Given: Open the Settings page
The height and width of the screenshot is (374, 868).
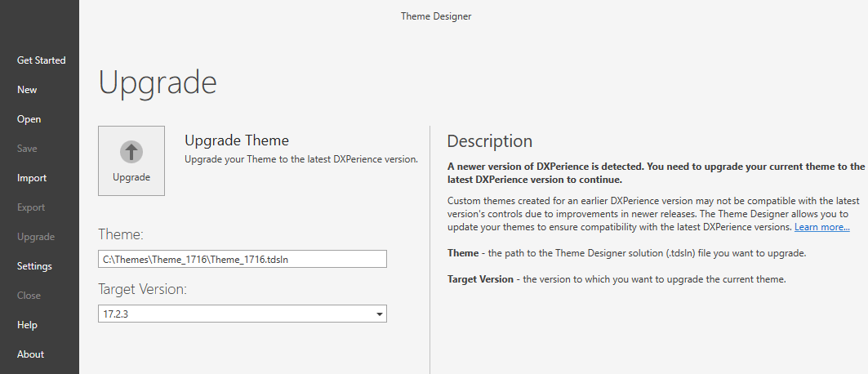Looking at the screenshot, I should pyautogui.click(x=34, y=266).
